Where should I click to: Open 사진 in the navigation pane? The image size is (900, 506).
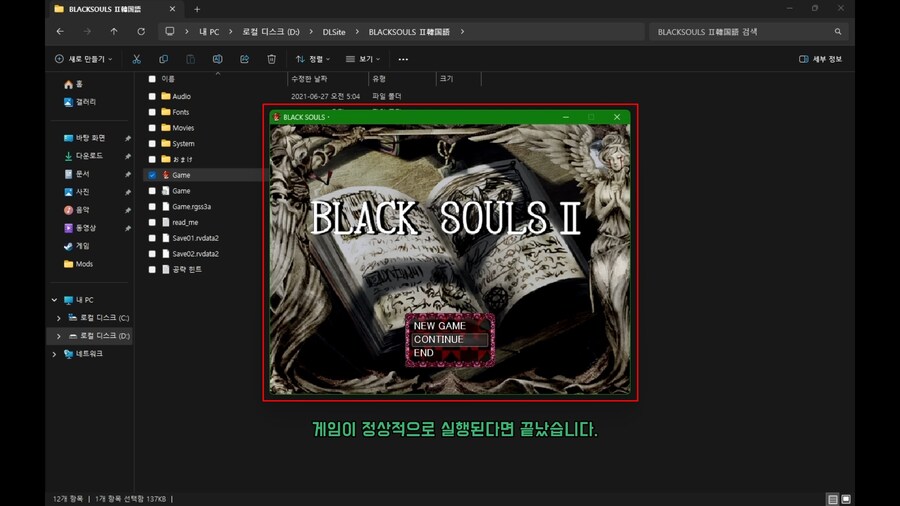point(76,192)
